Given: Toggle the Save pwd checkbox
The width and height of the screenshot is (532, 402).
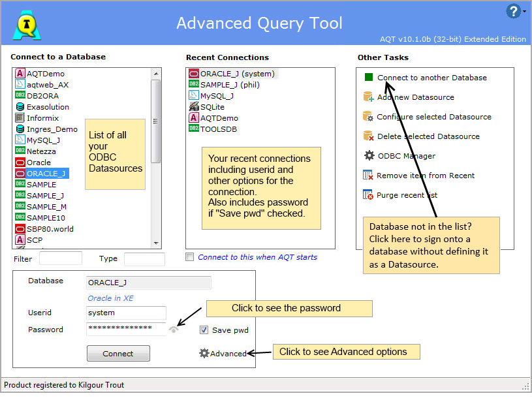Looking at the screenshot, I should click(x=204, y=330).
